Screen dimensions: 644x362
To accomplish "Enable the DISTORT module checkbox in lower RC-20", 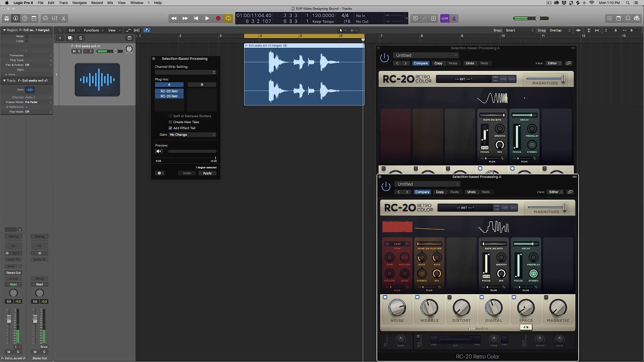I will pyautogui.click(x=450, y=297).
